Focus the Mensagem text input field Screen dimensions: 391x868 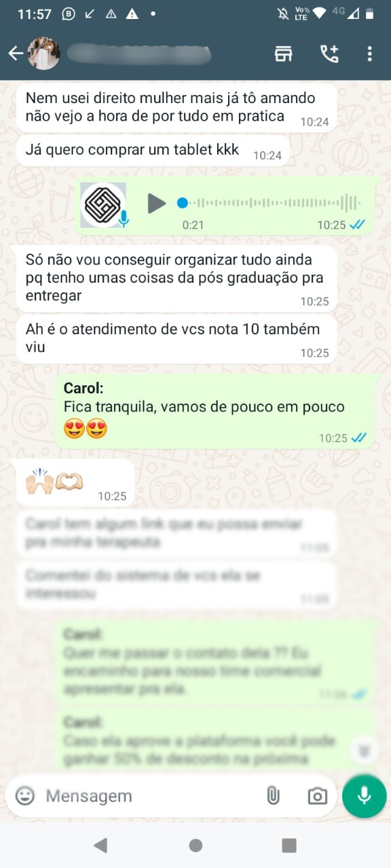pos(149,795)
